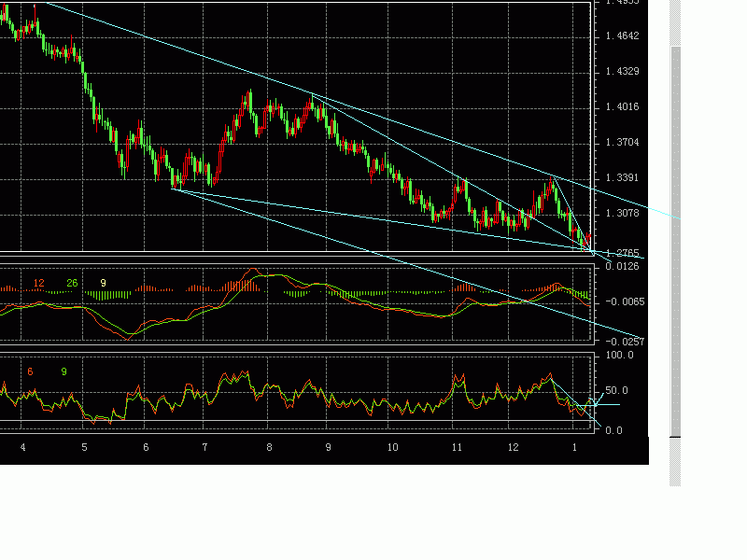Click month 12 on the bottom time axis
Viewport: 747px width, 560px height.
(x=513, y=448)
